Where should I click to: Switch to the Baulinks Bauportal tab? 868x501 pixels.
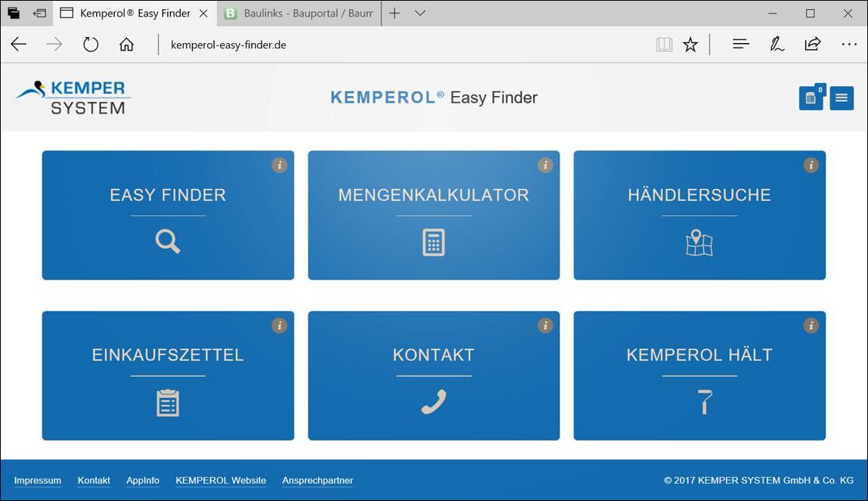click(x=299, y=14)
